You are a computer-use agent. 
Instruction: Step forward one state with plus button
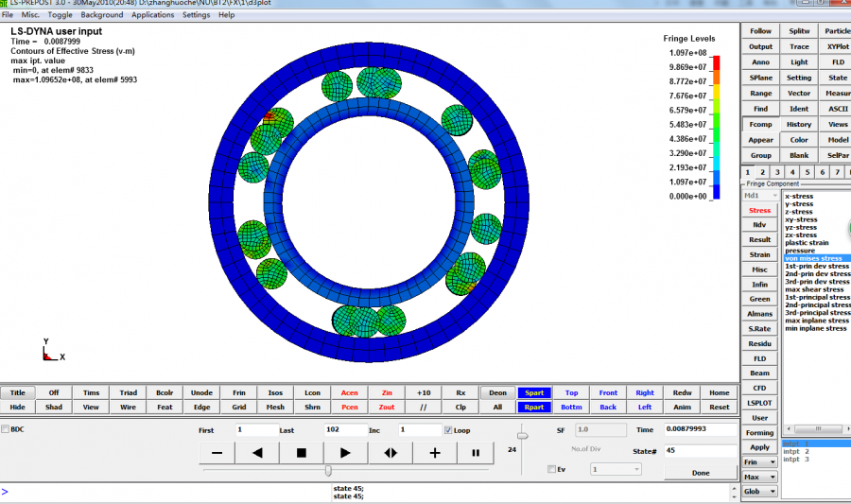(x=434, y=453)
